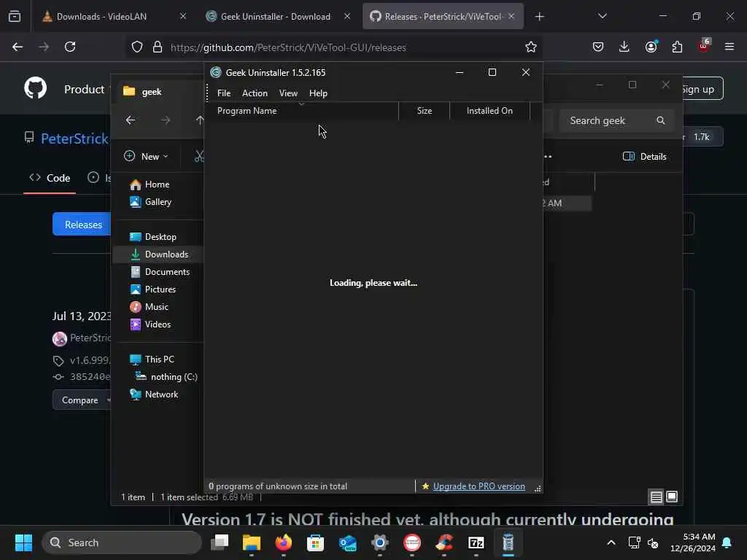The width and height of the screenshot is (747, 560).
Task: Click the GitHub Octocat logo
Action: pos(36,88)
